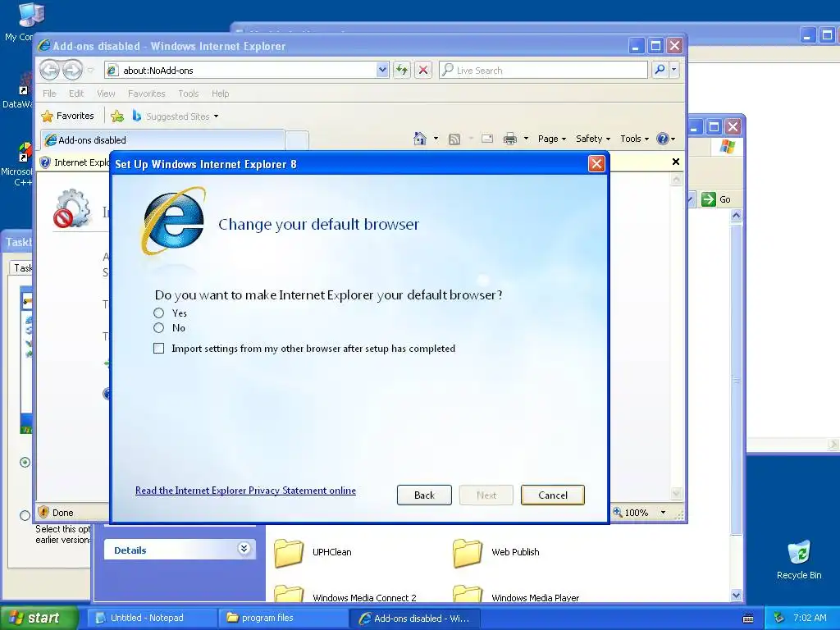Image resolution: width=840 pixels, height=630 pixels.
Task: Close the Set Up Internet Explorer 8 dialog
Action: pos(596,164)
